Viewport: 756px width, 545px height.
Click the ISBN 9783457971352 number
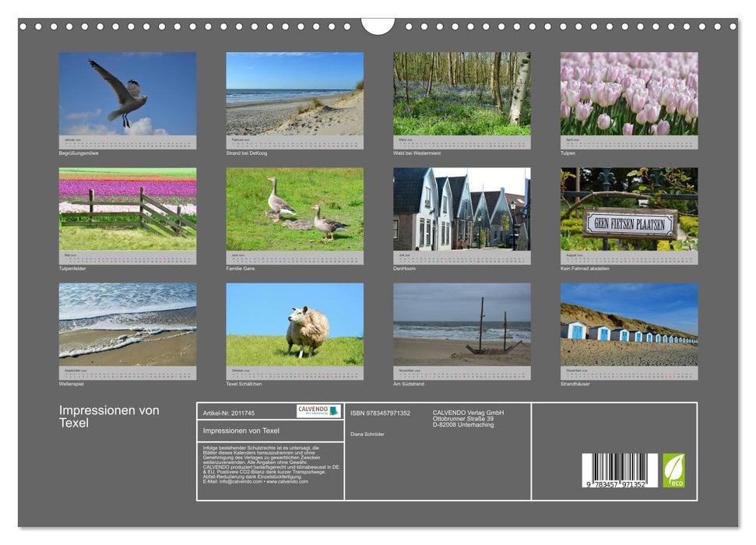382,413
